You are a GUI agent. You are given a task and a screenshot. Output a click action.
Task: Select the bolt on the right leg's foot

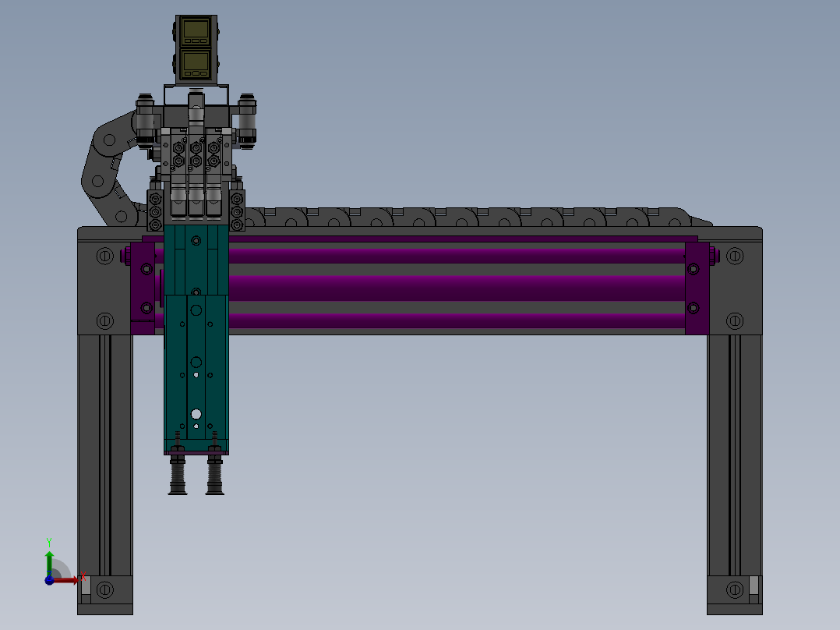click(x=735, y=589)
